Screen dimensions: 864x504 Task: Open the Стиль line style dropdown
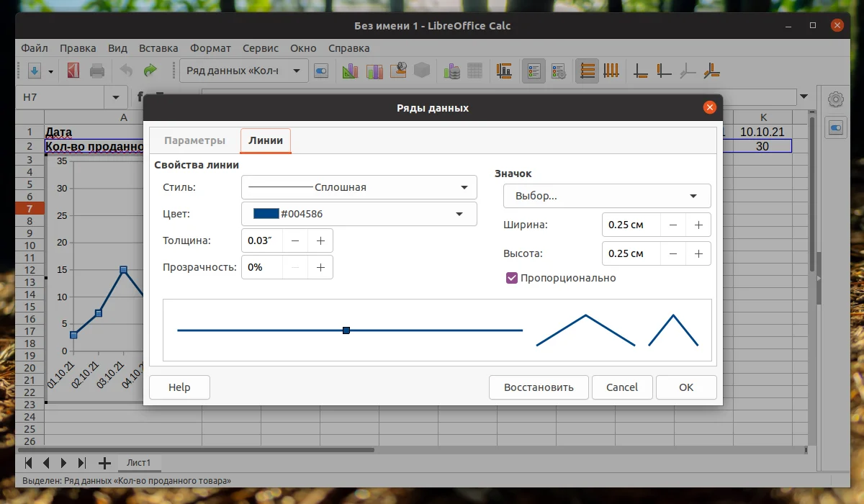(x=359, y=186)
